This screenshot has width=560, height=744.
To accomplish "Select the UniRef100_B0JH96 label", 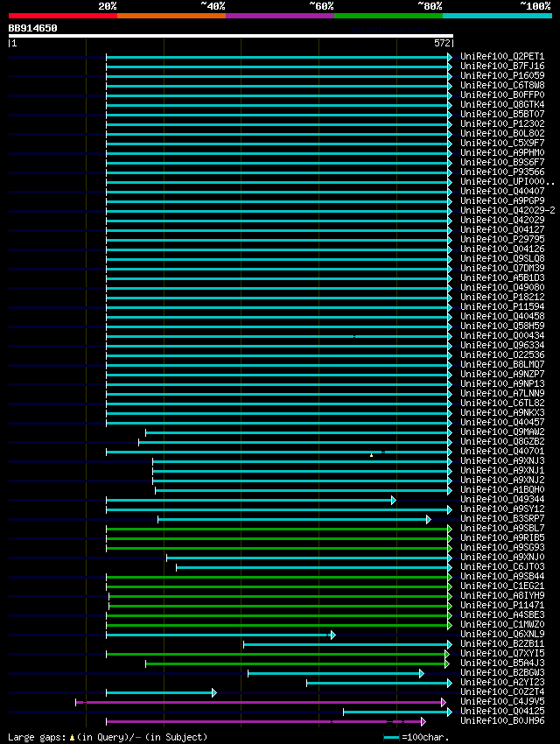I will pyautogui.click(x=502, y=720).
